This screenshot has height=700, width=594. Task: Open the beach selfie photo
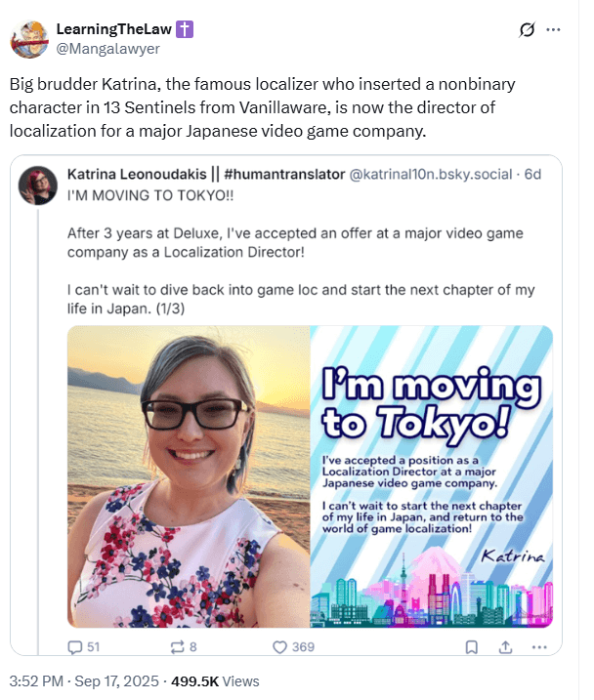(189, 476)
